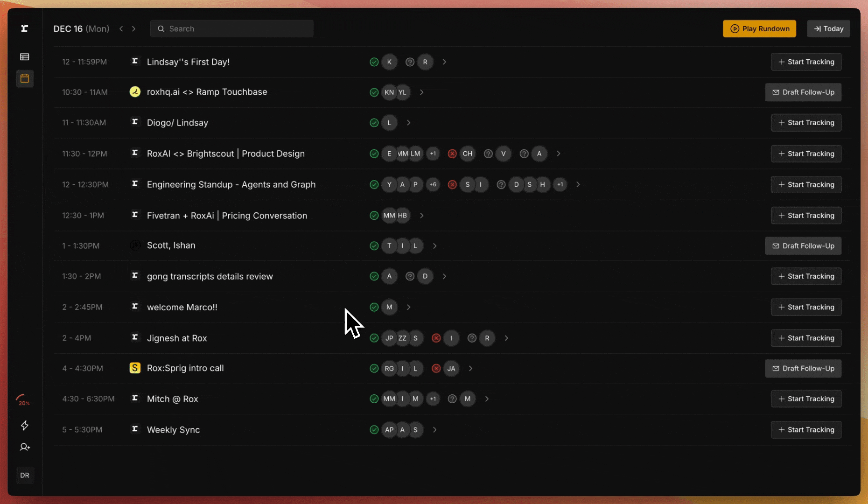
Task: Open the DR user profile avatar
Action: [x=25, y=475]
